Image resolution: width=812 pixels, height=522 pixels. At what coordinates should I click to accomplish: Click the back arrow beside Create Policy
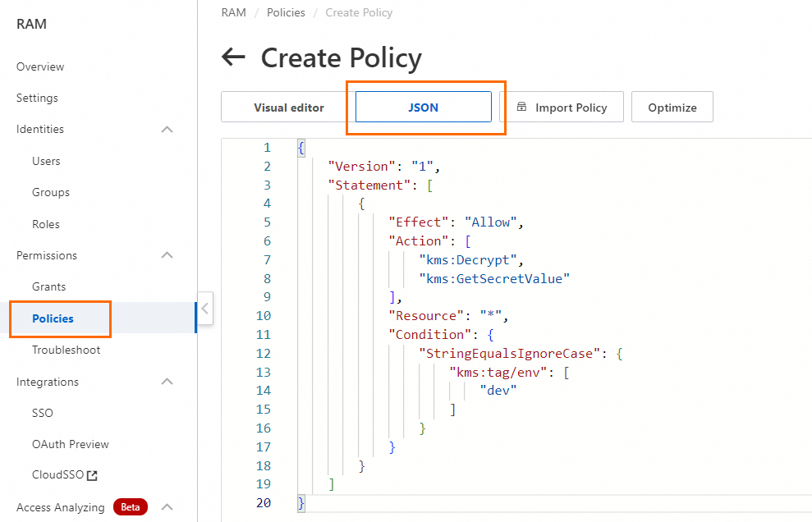tap(234, 57)
